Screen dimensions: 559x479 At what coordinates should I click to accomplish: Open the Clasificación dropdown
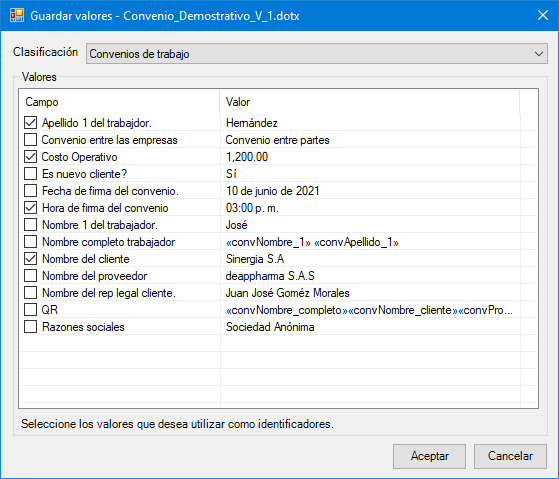tap(317, 54)
